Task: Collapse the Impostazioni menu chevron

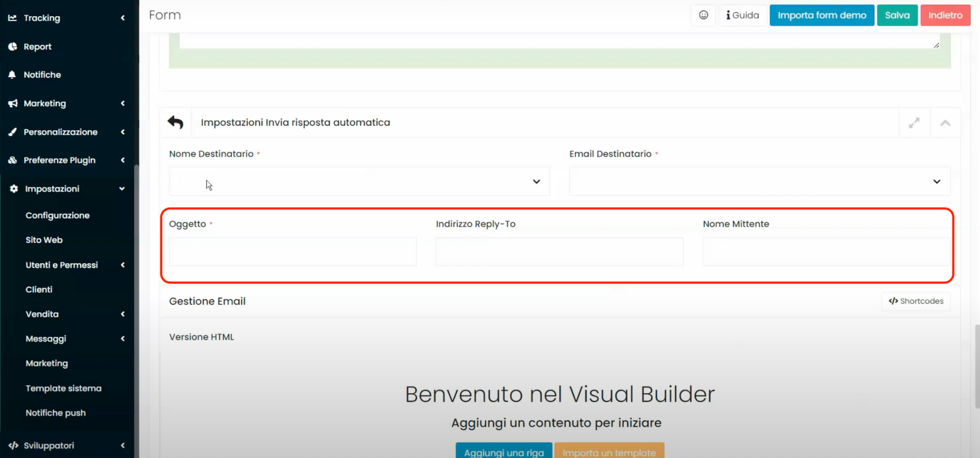Action: (x=122, y=189)
